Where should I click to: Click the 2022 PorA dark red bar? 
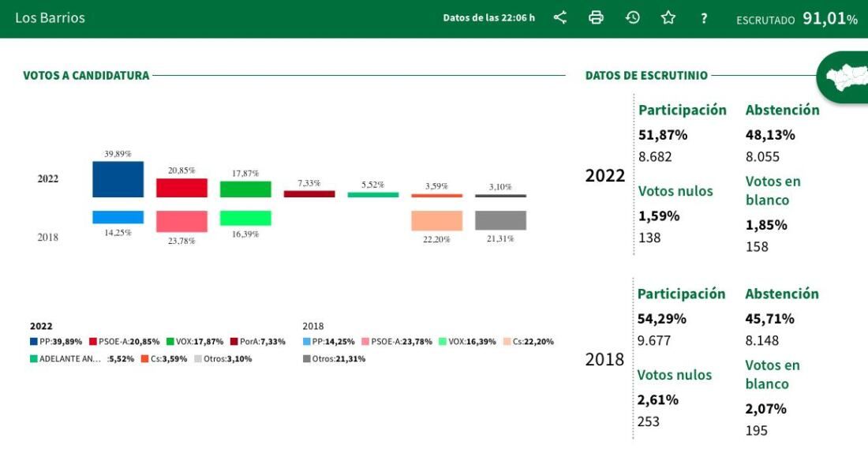coord(309,194)
